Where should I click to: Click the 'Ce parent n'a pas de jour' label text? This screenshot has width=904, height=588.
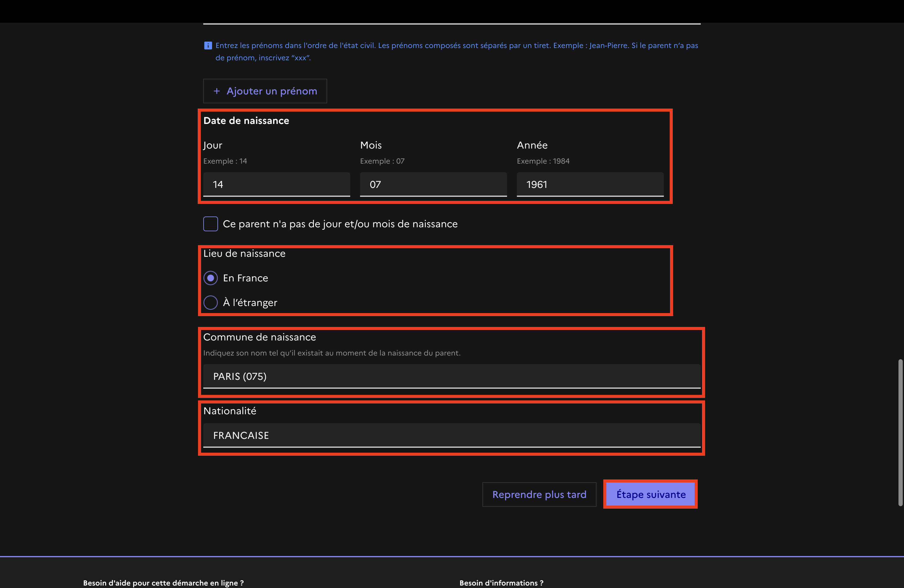click(x=340, y=224)
